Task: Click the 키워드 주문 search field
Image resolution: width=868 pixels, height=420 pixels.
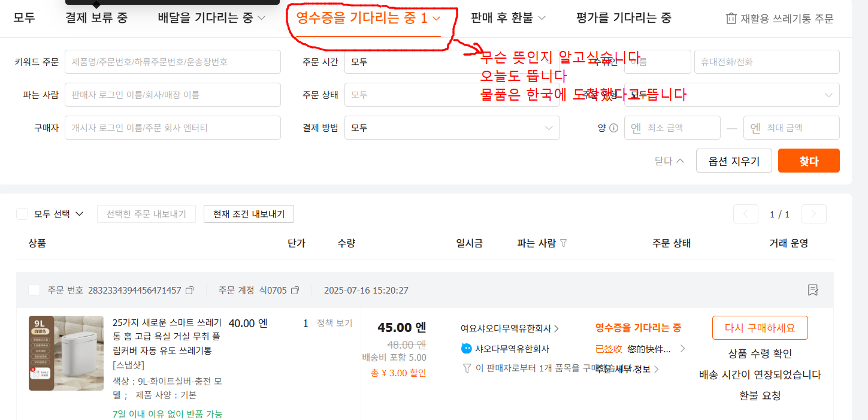Action: click(x=173, y=62)
